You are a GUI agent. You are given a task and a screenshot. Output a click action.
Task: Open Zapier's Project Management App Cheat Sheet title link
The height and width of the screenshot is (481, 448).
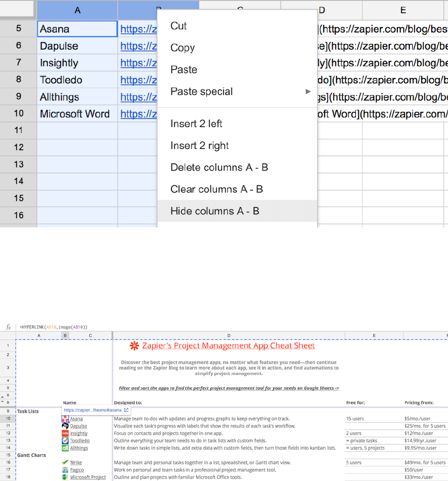click(x=228, y=346)
